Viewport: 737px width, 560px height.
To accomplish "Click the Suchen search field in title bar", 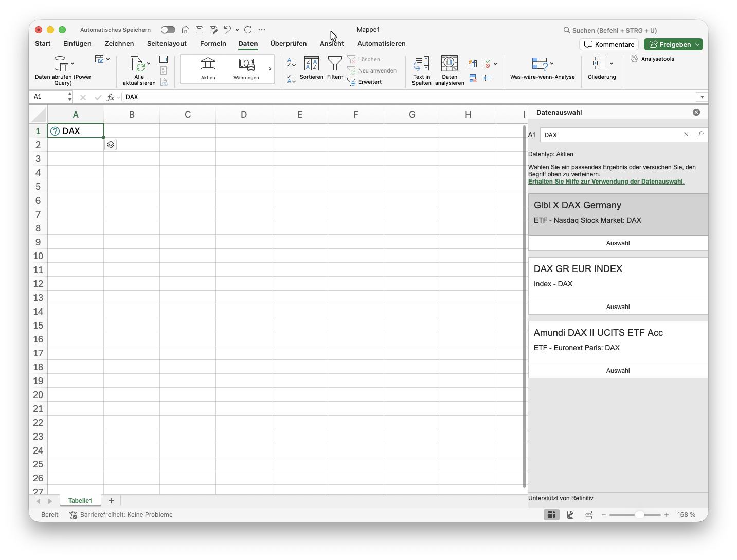I will point(610,30).
